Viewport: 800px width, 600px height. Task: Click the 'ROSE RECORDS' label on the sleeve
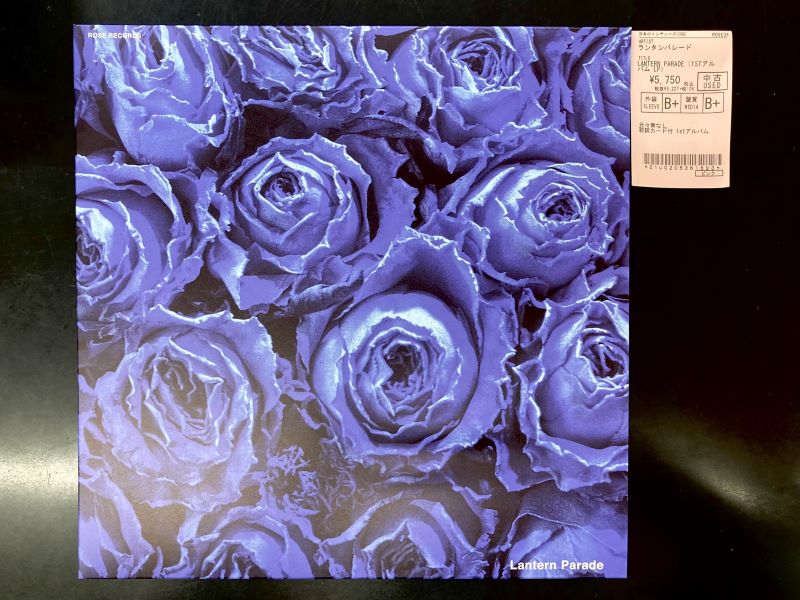114,35
